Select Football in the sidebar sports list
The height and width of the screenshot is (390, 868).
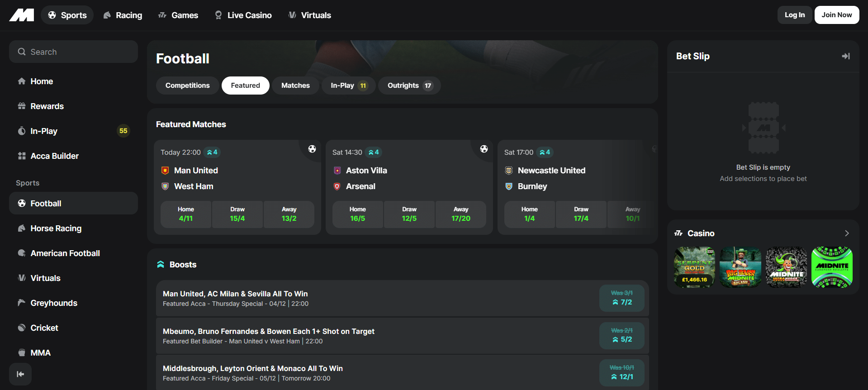(x=73, y=203)
